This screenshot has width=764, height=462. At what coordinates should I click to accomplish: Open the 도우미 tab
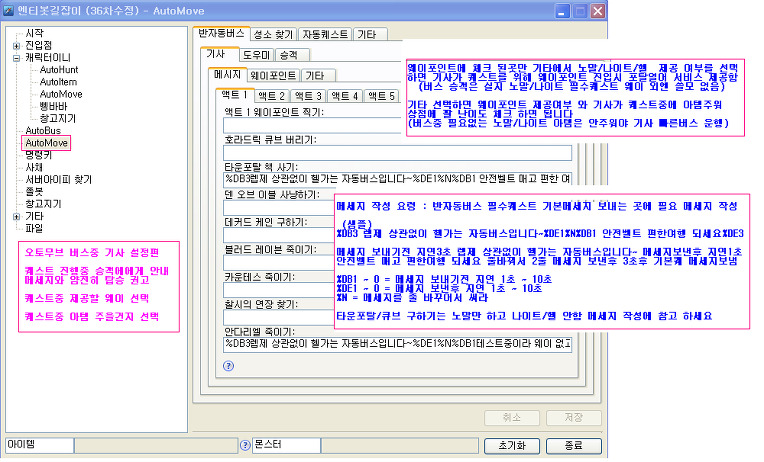coord(256,55)
